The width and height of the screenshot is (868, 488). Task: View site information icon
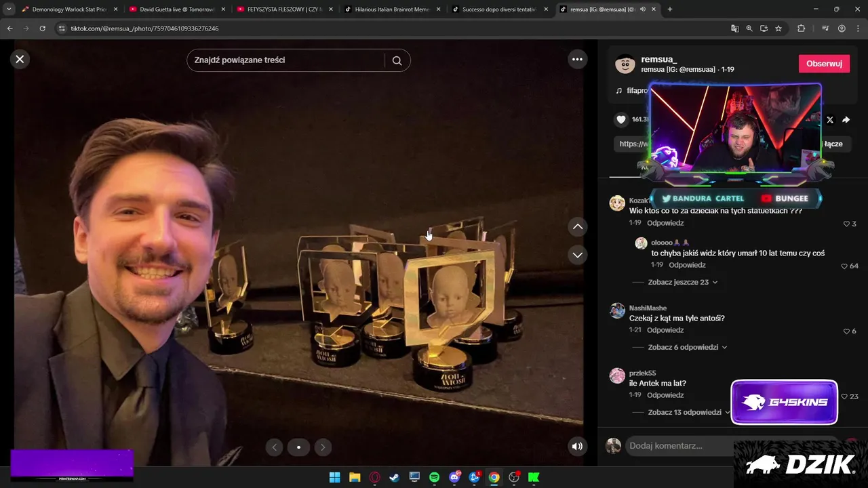62,28
